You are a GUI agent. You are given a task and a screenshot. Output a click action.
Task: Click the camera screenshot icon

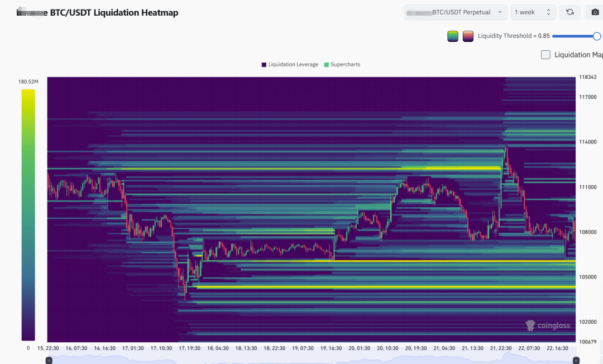click(x=595, y=12)
